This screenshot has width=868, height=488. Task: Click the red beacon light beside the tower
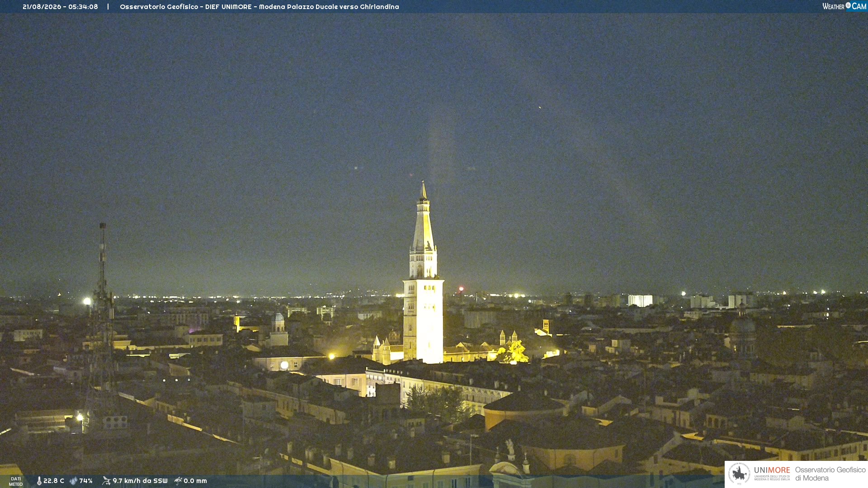point(461,289)
